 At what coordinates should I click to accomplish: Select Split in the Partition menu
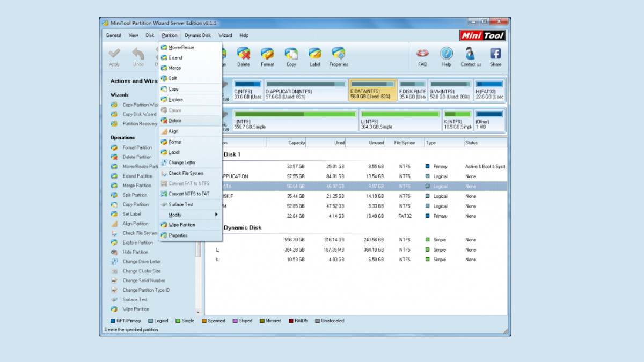191,78
